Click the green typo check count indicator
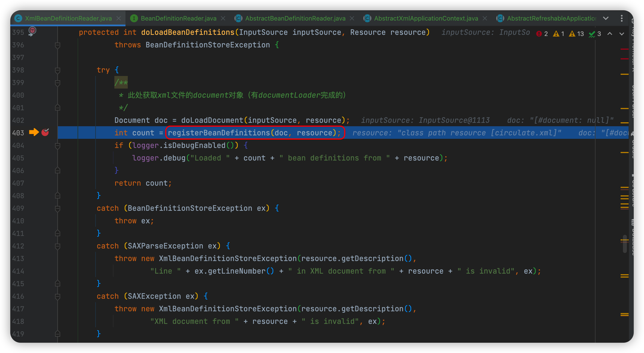The height and width of the screenshot is (353, 644). [595, 34]
